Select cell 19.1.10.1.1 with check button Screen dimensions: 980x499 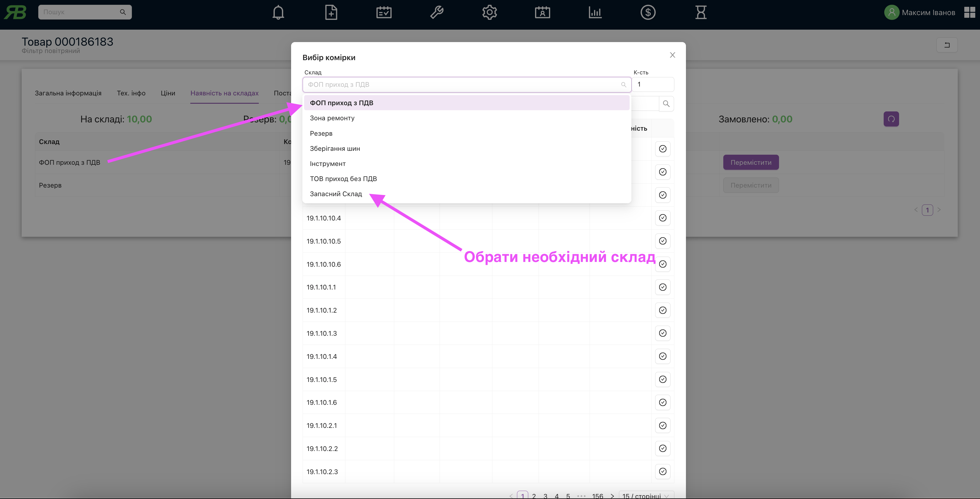coord(662,287)
